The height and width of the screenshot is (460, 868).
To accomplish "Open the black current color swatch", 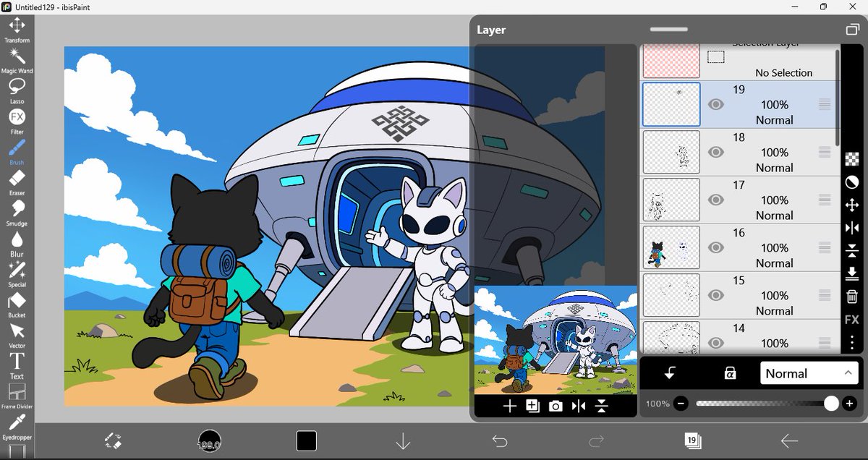I will 306,440.
